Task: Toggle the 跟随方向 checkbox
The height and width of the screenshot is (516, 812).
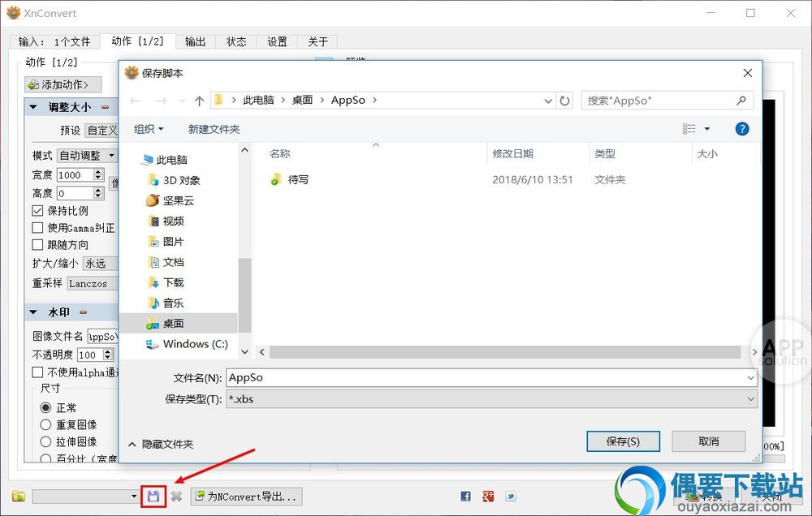Action: (37, 244)
